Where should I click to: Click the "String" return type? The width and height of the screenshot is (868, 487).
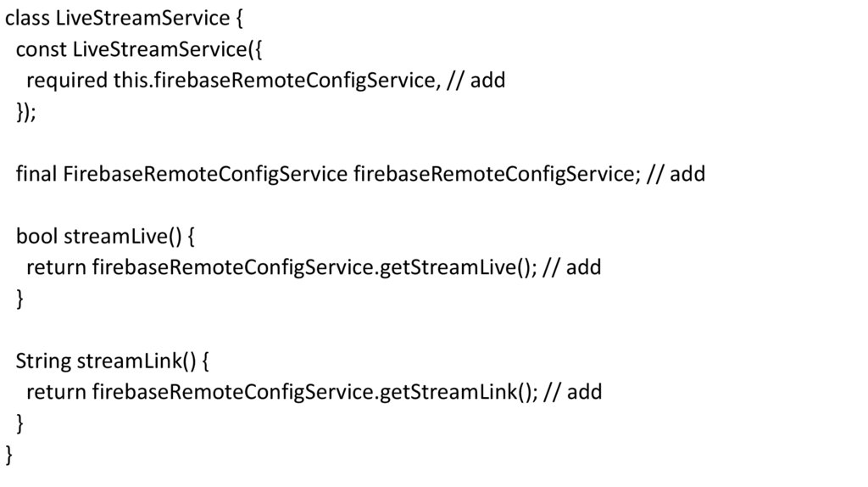coord(43,361)
